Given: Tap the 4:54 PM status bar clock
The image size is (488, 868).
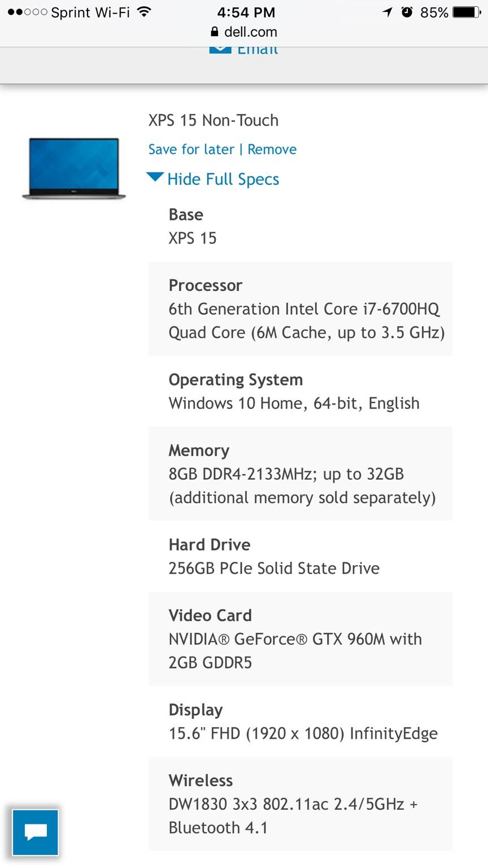Looking at the screenshot, I should (246, 12).
